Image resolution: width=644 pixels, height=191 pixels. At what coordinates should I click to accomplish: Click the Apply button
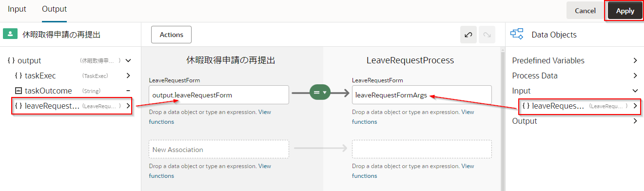click(x=625, y=11)
